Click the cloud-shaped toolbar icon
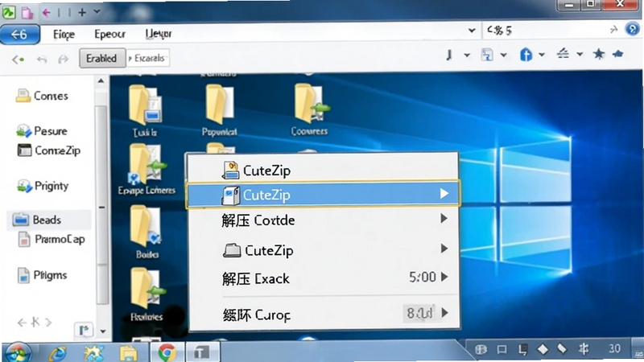This screenshot has width=644, height=362. 617,54
